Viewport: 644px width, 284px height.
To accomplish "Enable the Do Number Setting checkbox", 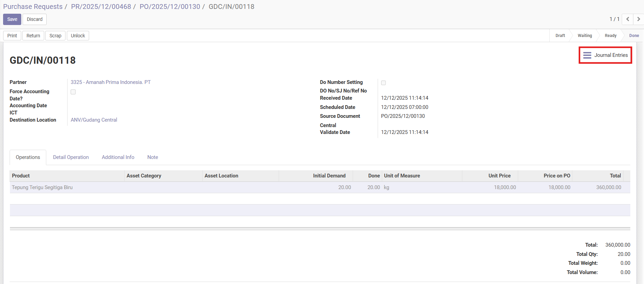I will point(384,83).
